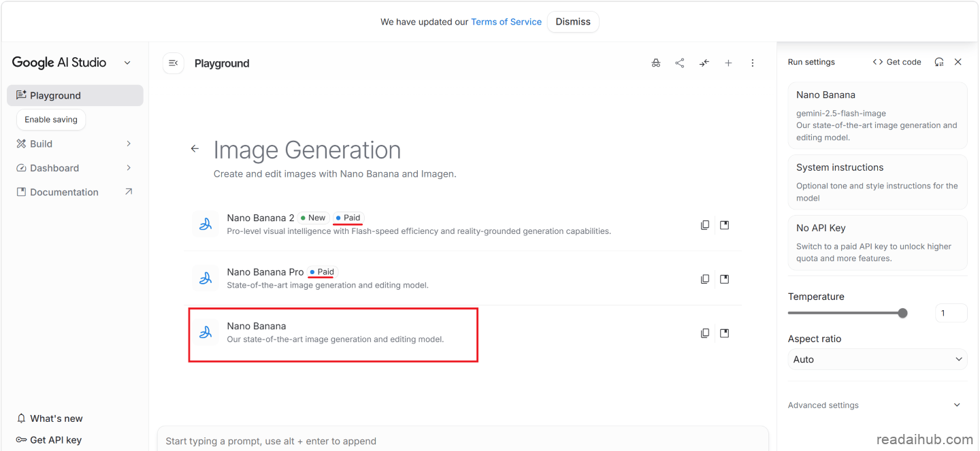Expand the Build menu in the sidebar
This screenshot has width=980, height=451.
(x=129, y=144)
